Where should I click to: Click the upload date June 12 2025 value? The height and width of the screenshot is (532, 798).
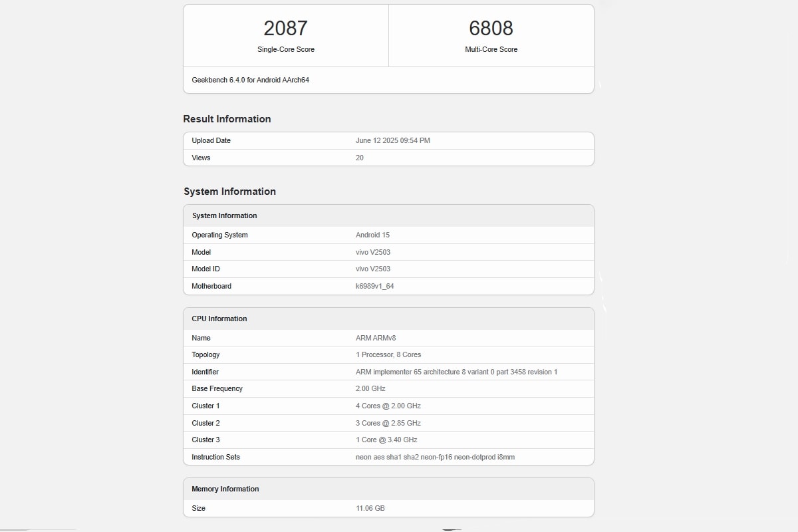pyautogui.click(x=392, y=140)
